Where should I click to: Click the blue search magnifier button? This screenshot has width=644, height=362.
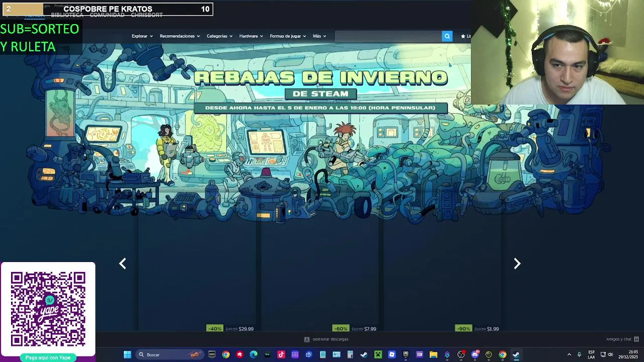click(447, 36)
